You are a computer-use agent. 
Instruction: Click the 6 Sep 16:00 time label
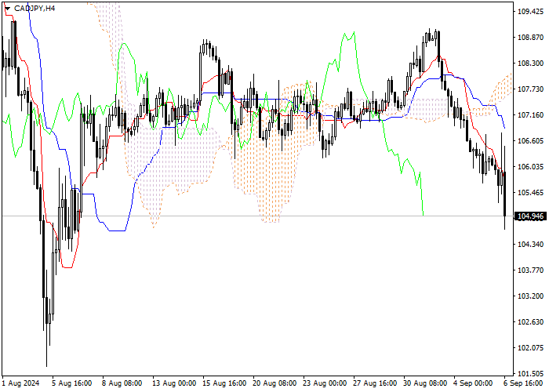(x=523, y=383)
